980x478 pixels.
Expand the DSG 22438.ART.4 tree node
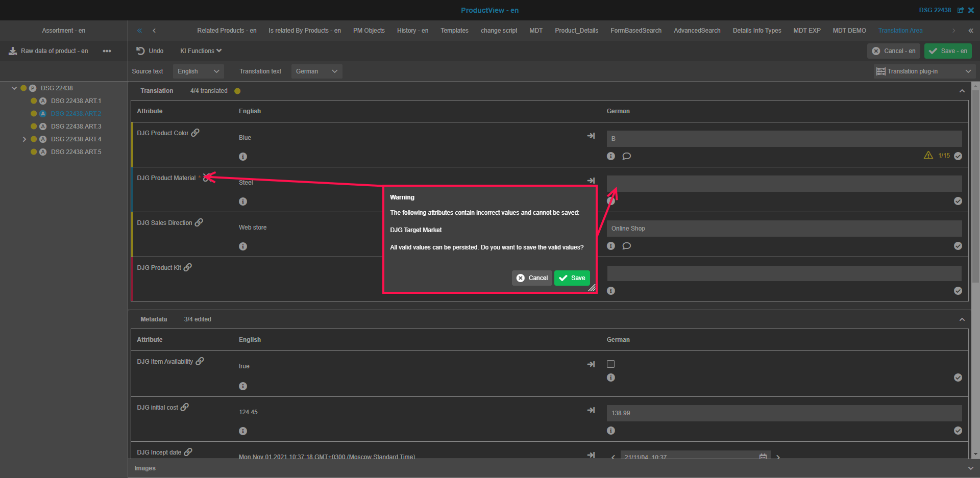[24, 139]
